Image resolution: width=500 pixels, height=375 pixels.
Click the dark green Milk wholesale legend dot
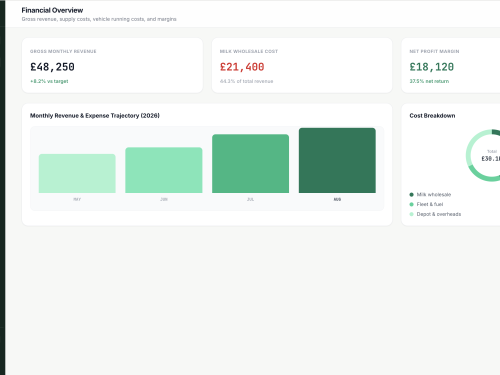pyautogui.click(x=411, y=195)
